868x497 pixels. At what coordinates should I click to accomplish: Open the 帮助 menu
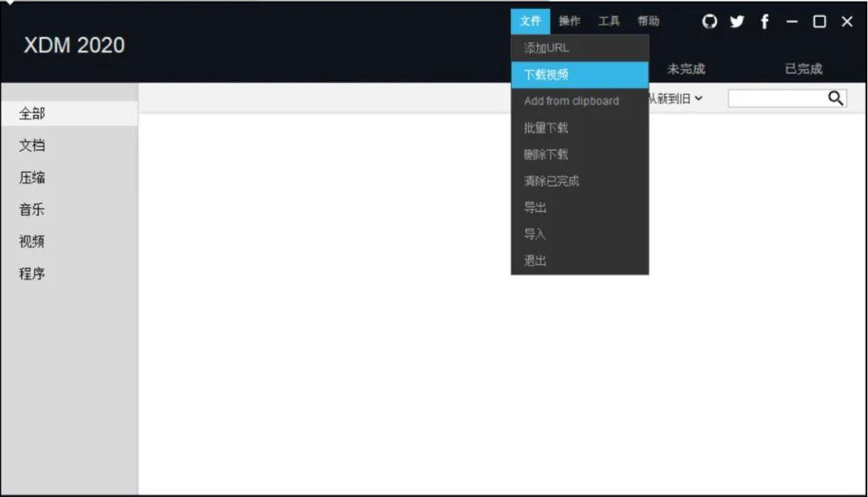[649, 21]
